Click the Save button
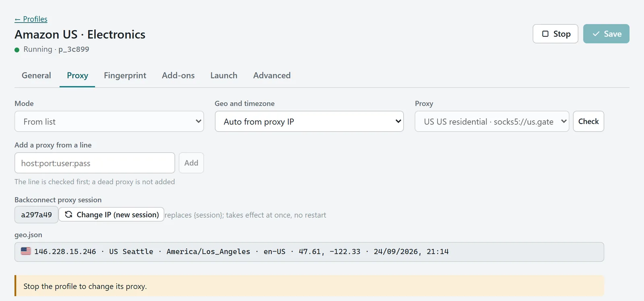644x301 pixels. pos(606,34)
